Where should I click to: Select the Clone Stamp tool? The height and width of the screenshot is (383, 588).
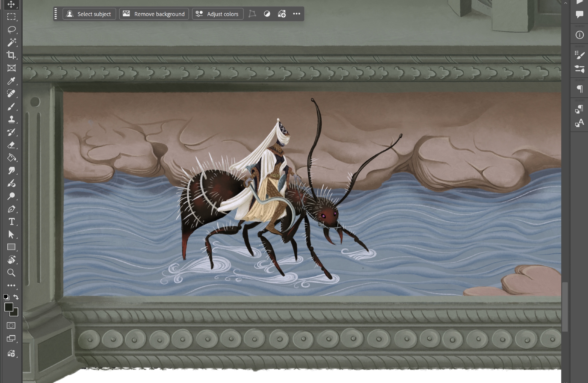pos(11,119)
